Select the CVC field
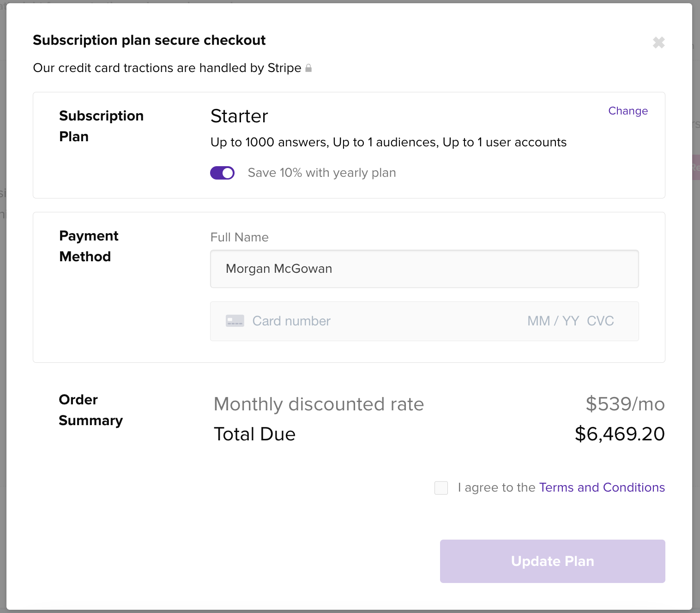 (x=600, y=321)
